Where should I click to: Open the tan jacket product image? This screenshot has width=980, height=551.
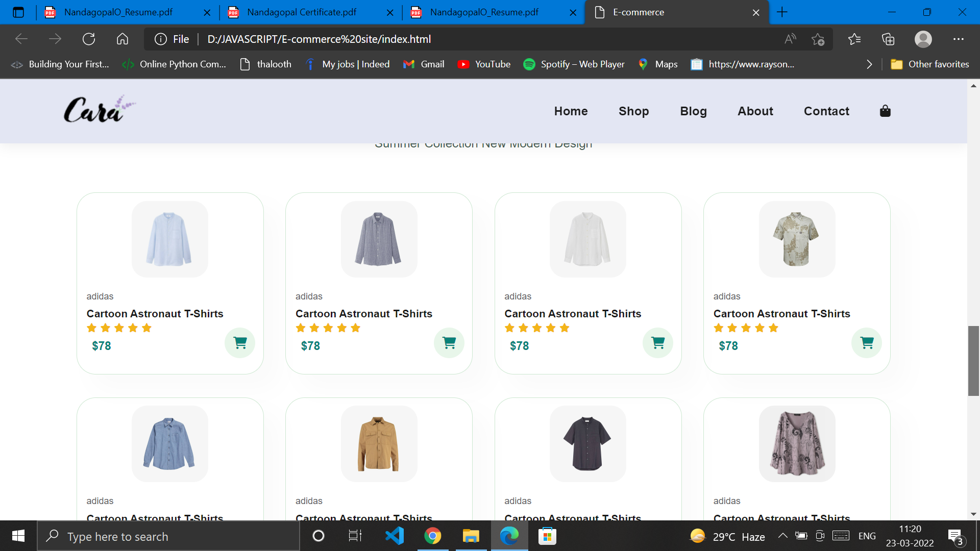(379, 443)
